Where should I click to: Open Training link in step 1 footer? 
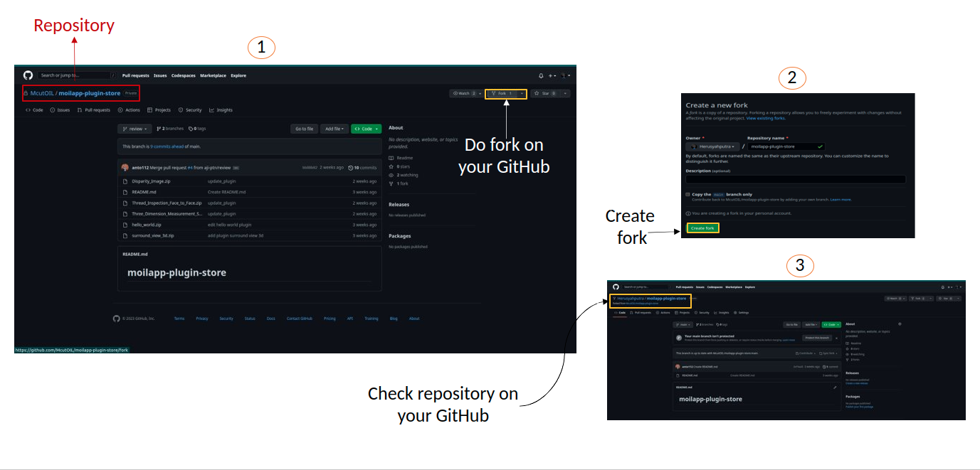point(372,319)
